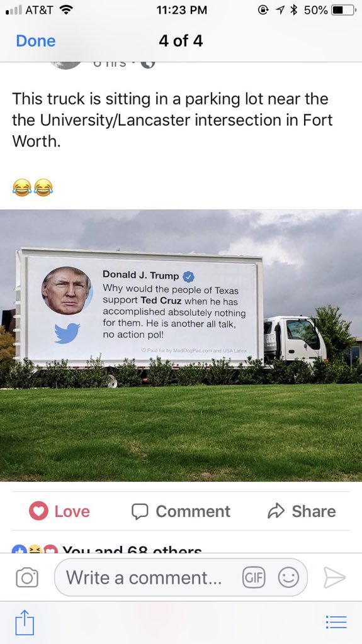
Task: Tap the Comment button label
Action: click(193, 511)
